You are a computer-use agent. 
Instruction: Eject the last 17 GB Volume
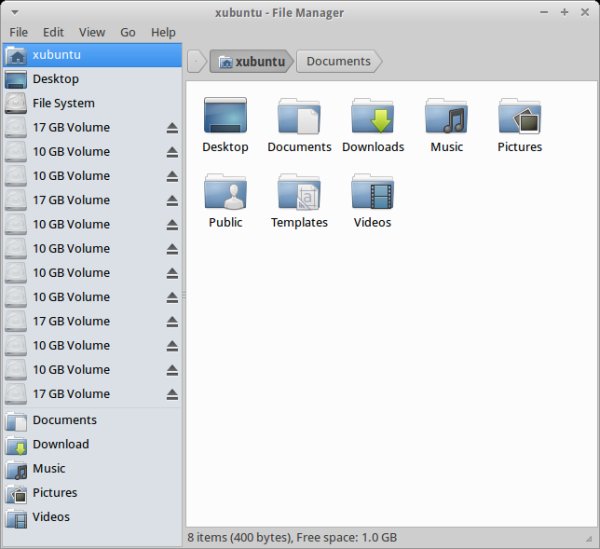click(172, 394)
